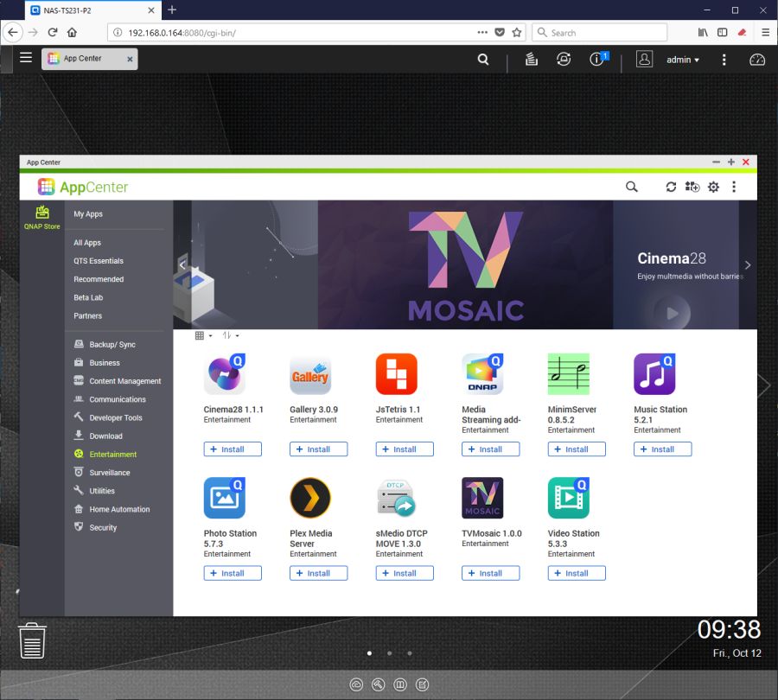Select Recommended category
The width and height of the screenshot is (778, 700).
coord(99,279)
